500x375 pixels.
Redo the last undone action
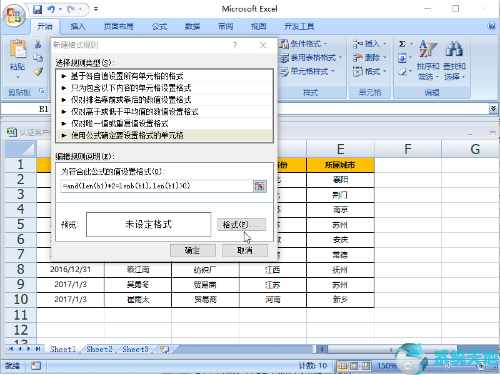coord(71,9)
